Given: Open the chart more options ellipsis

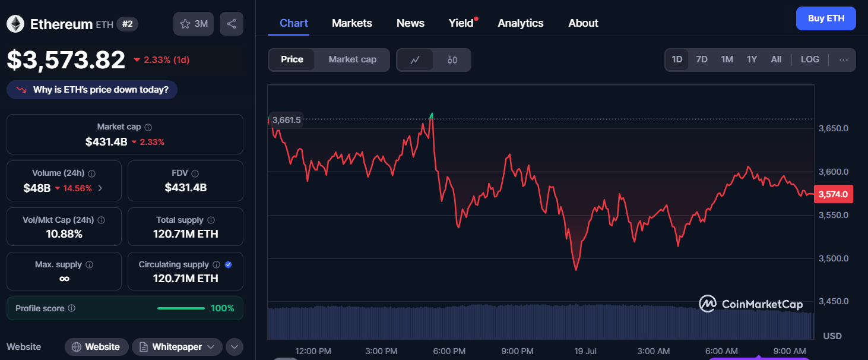Looking at the screenshot, I should (844, 59).
